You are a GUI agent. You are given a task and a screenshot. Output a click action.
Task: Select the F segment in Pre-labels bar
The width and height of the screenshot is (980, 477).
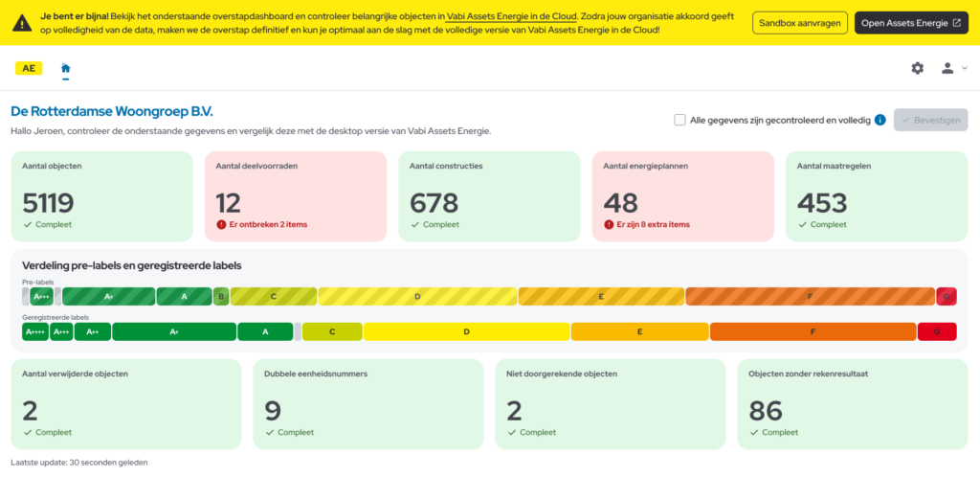pos(810,297)
